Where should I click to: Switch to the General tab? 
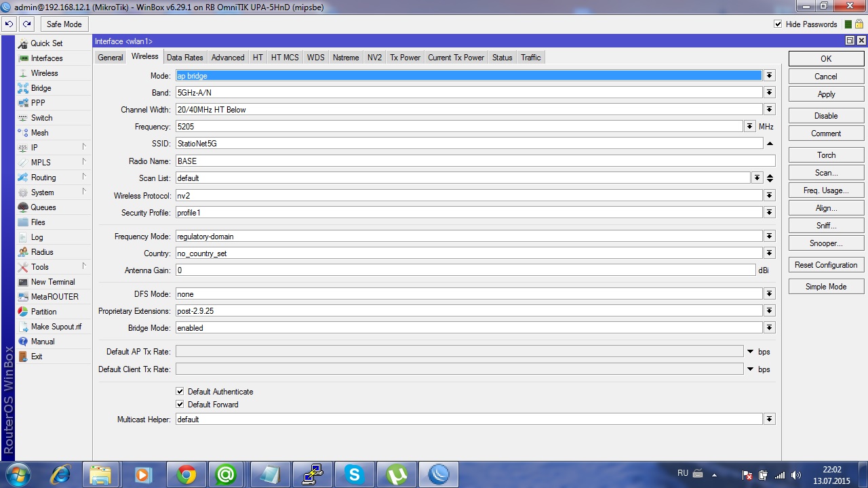coord(111,58)
